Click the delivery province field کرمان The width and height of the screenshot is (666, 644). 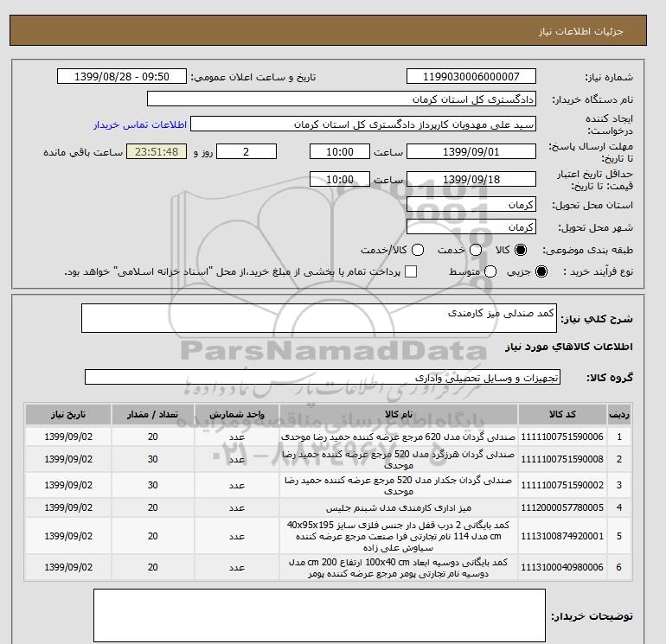(471, 205)
